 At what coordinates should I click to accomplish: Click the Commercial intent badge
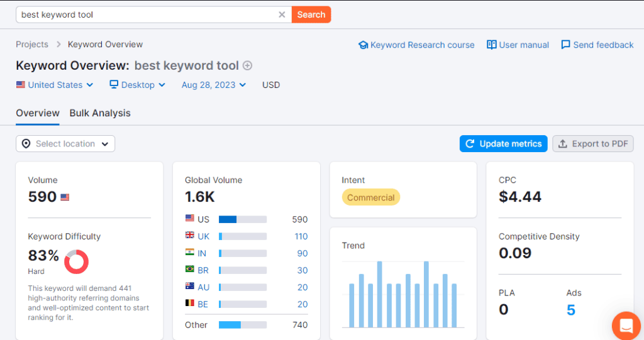pos(371,197)
